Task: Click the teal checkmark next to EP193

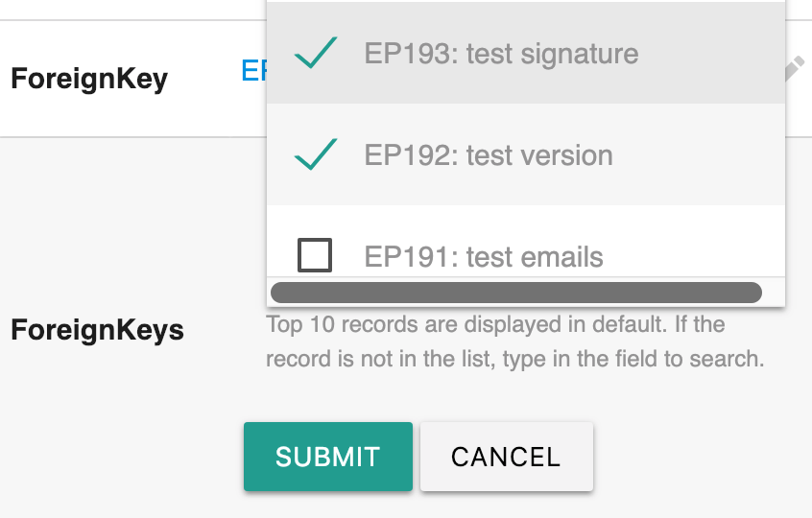Action: pos(316,54)
